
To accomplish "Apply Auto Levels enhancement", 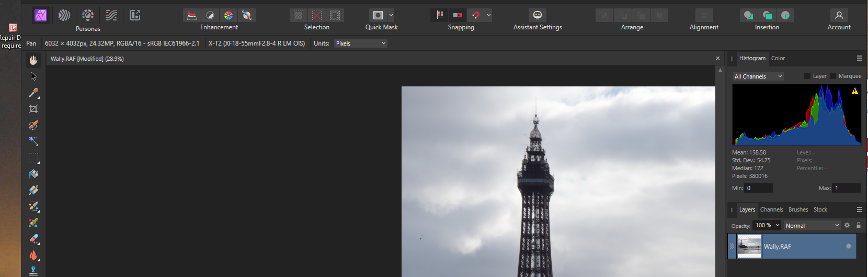I will pos(192,15).
